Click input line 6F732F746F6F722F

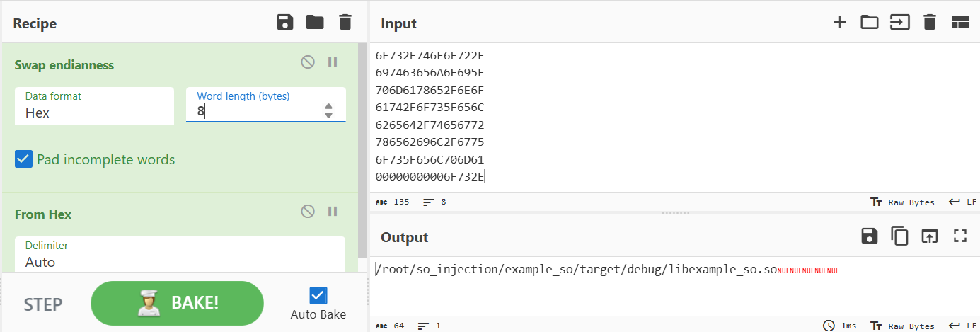[x=430, y=55]
